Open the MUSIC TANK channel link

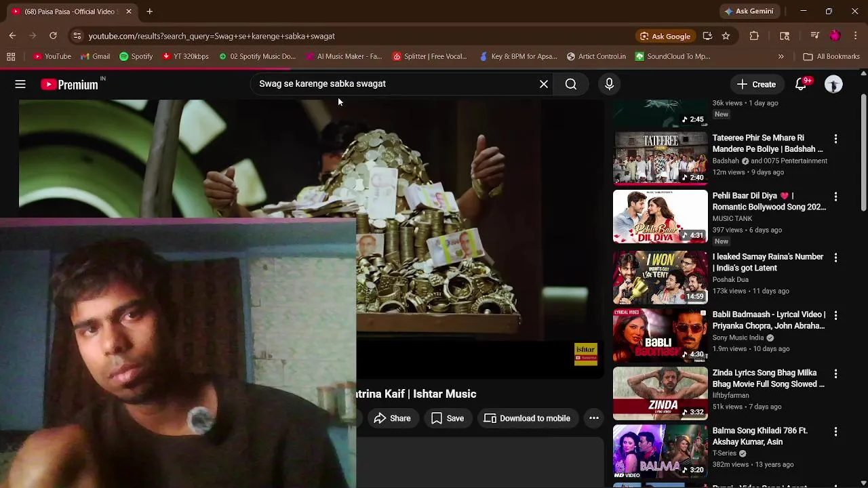[x=732, y=219]
